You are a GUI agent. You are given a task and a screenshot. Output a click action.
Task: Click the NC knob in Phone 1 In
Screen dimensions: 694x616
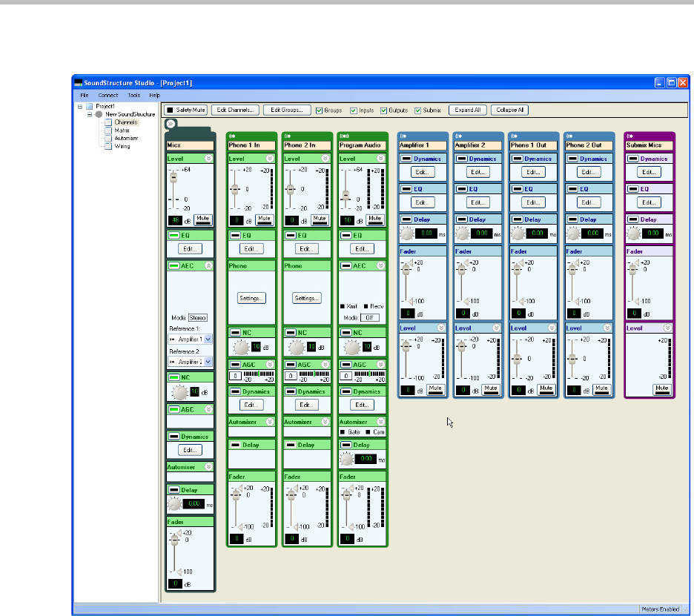239,347
